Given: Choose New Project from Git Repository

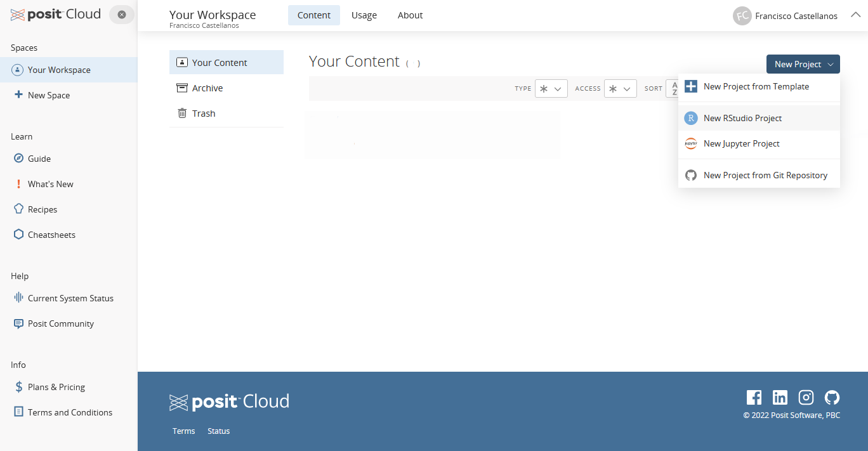Looking at the screenshot, I should [x=759, y=175].
